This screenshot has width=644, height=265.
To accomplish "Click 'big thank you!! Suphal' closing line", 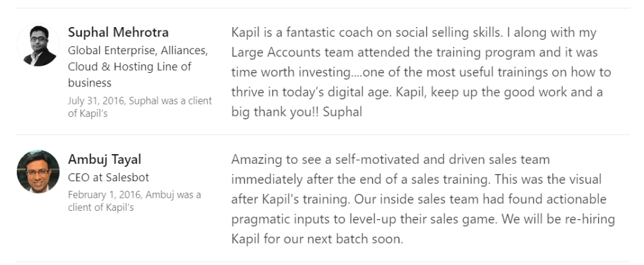I will click(x=296, y=112).
